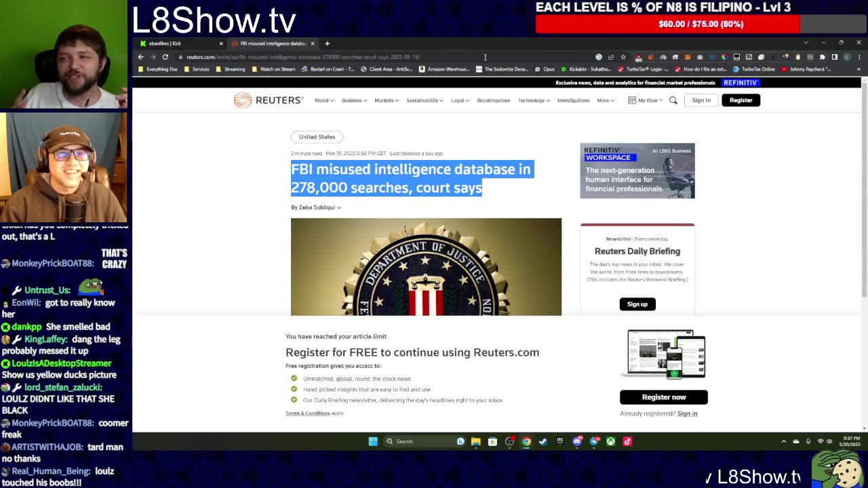Switch to the ebanfilms Kick tab
Screen dimensions: 868x488
point(178,43)
